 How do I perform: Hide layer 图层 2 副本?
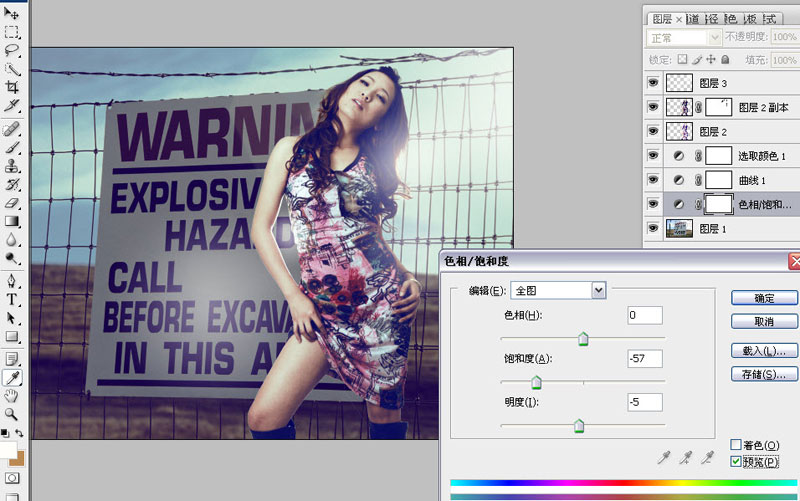653,107
